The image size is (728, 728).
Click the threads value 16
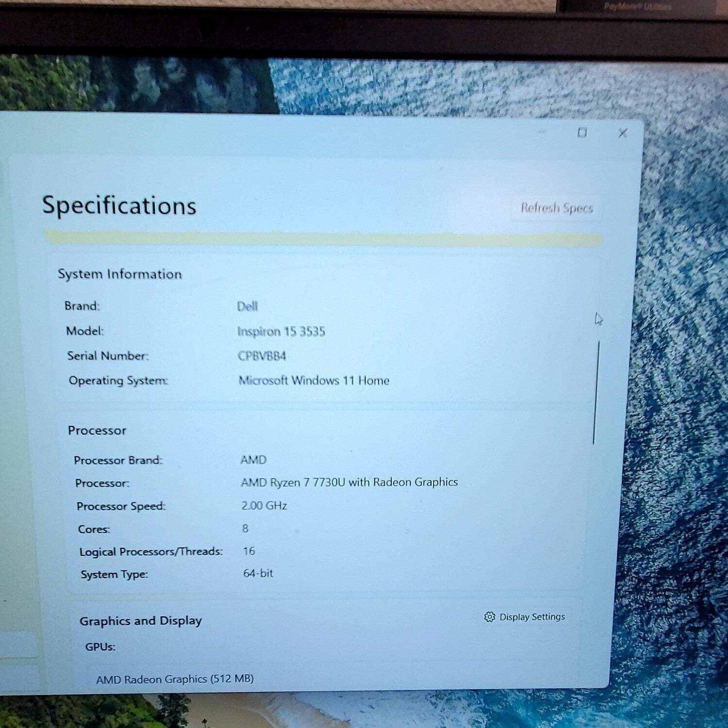(249, 551)
